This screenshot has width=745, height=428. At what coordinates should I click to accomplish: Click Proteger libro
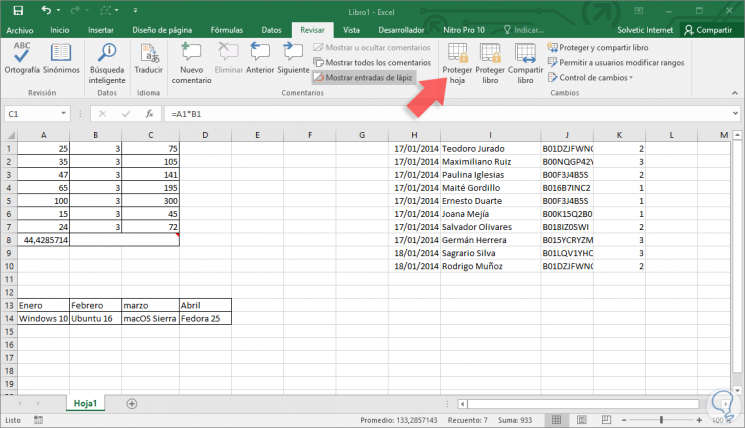[490, 63]
